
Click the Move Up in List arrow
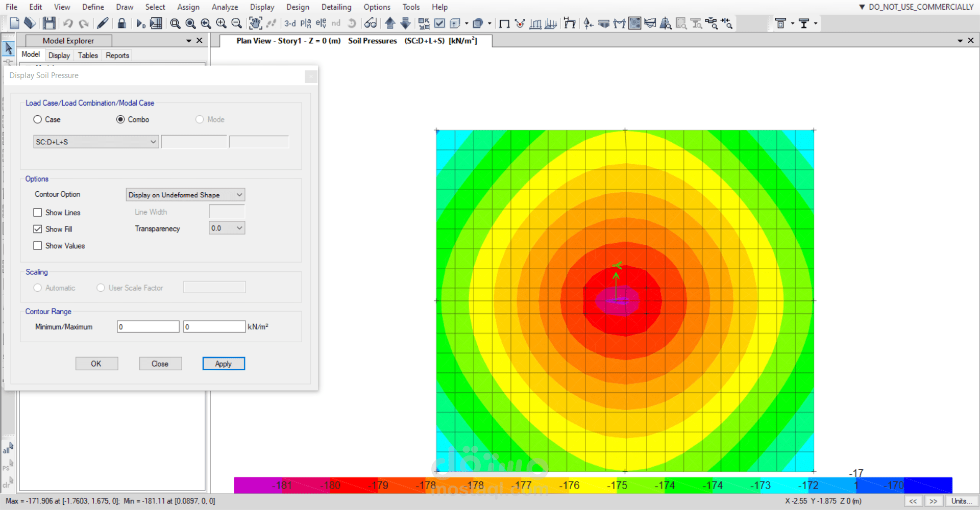(x=390, y=23)
